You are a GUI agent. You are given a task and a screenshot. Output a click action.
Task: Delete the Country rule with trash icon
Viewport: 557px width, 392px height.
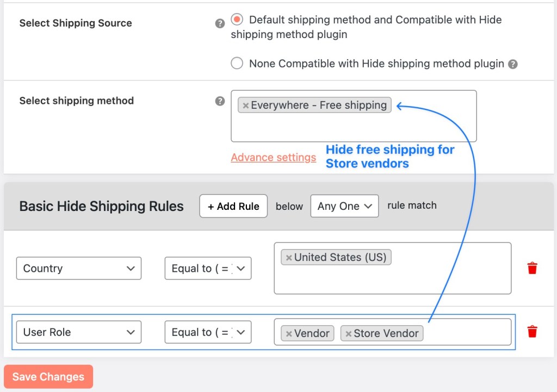532,268
